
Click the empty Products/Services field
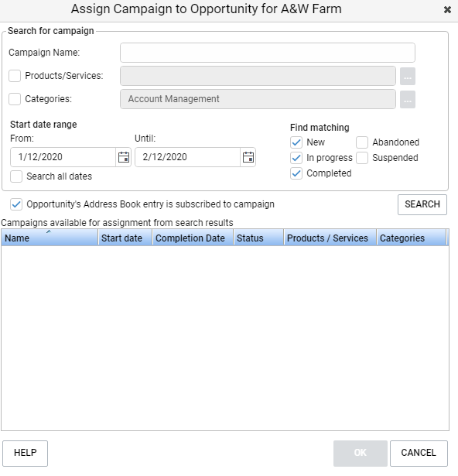(258, 76)
